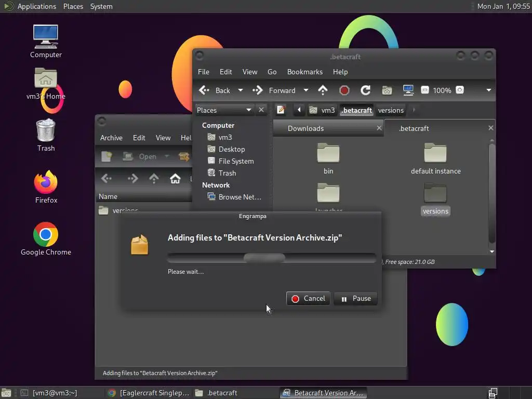The image size is (532, 399).
Task: Close the Downloads tab
Action: [x=379, y=128]
